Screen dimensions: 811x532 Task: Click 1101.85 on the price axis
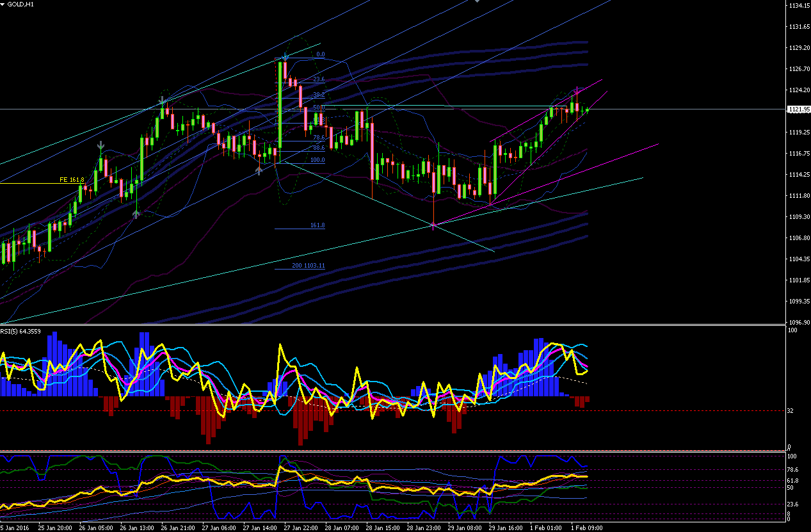point(798,280)
